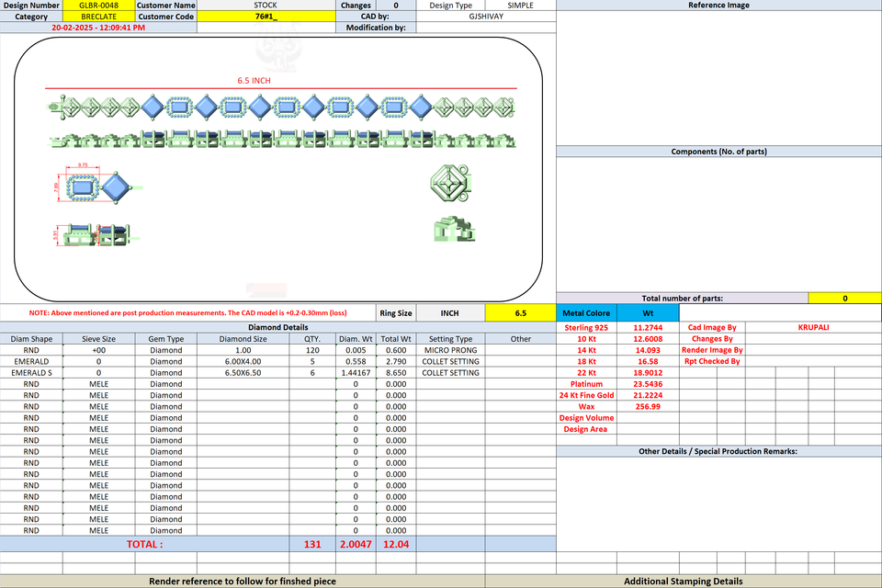Click the Setting Type column header
Screen dimensions: 882x588
[x=450, y=339]
